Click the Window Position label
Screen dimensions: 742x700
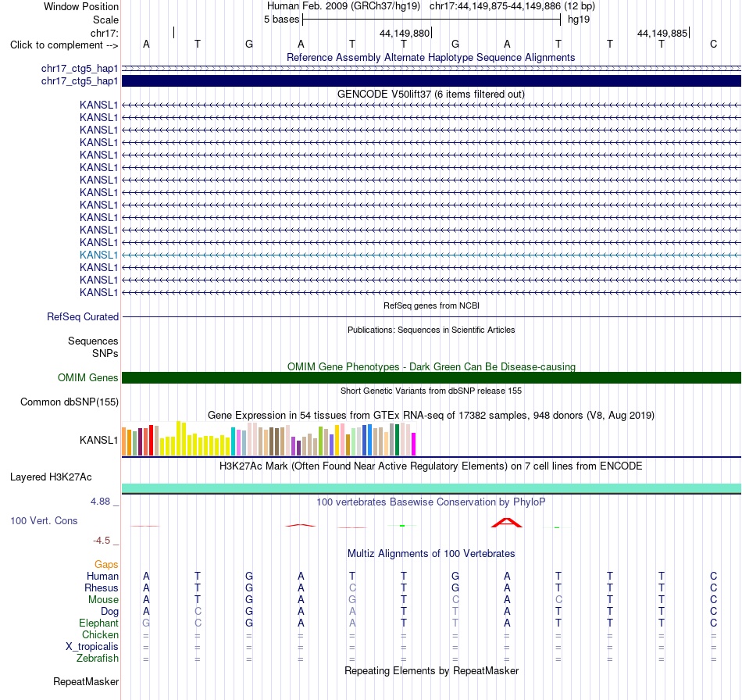click(x=81, y=6)
